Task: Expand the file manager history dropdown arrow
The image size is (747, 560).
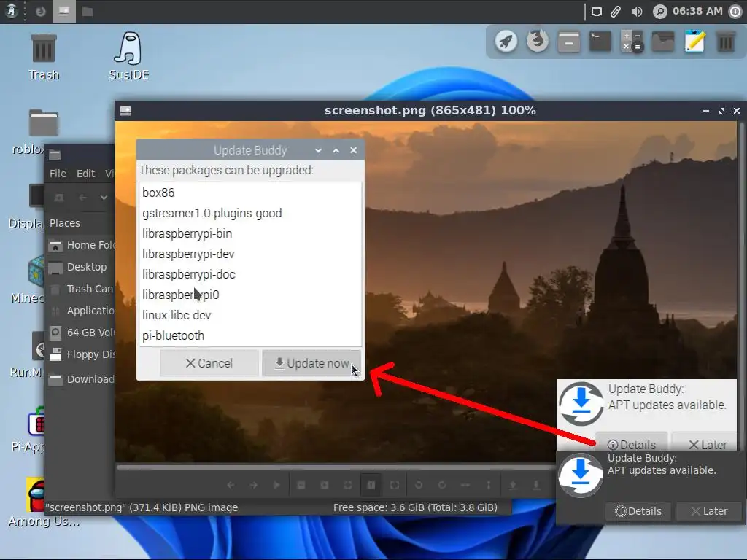Action: point(104,197)
